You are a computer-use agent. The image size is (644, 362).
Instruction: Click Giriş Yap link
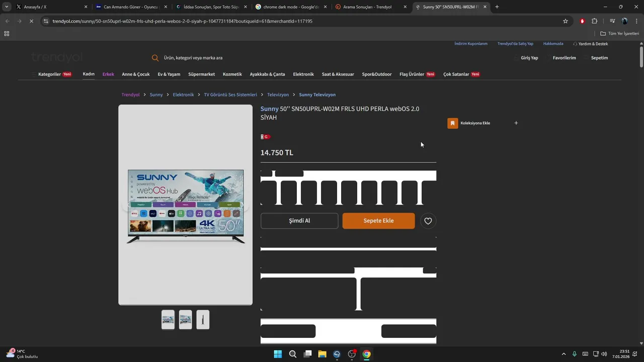tap(529, 58)
